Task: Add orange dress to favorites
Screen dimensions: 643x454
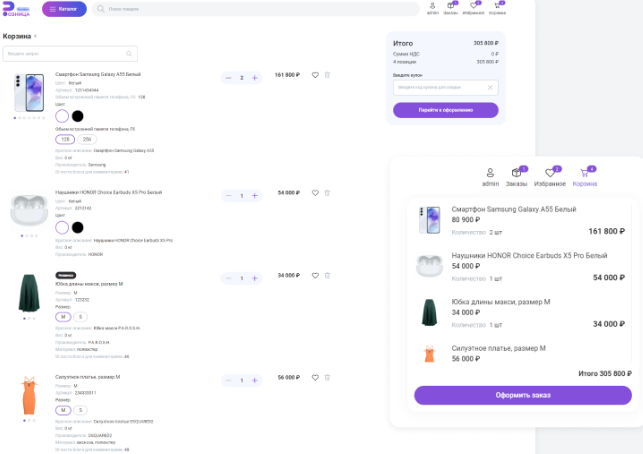Action: click(315, 378)
